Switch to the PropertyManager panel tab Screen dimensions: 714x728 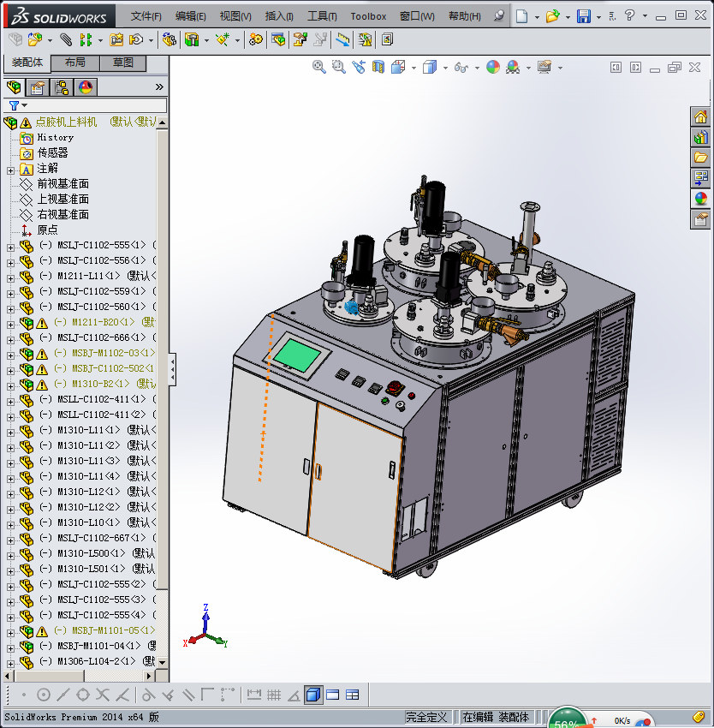(x=37, y=87)
